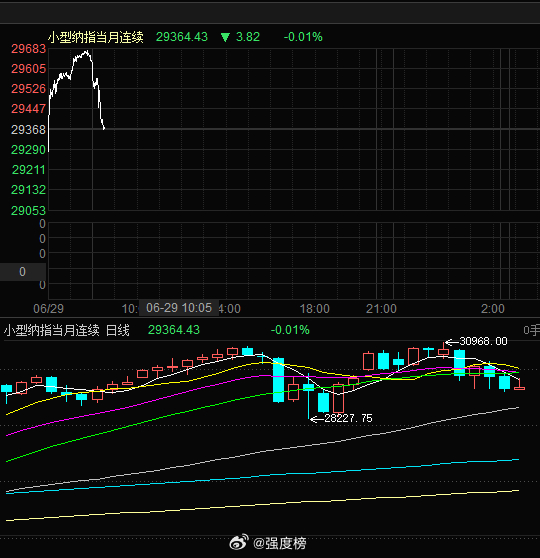Click the 29290 price axis label

point(28,149)
